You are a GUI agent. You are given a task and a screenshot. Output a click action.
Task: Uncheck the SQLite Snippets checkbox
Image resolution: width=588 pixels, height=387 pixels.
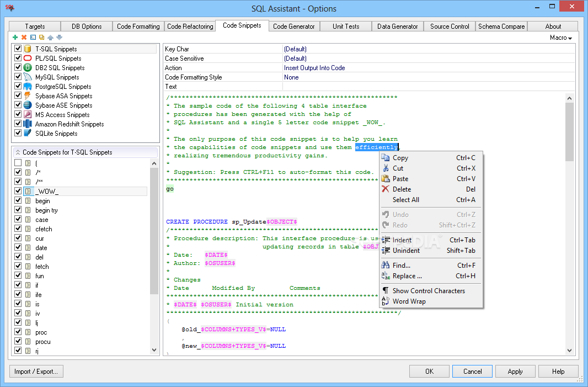[x=18, y=133]
